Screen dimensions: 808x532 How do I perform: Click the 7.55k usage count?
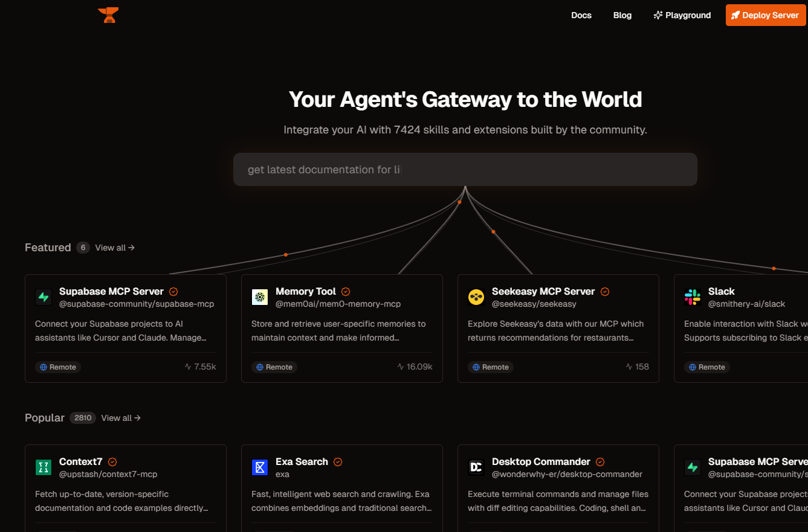[200, 367]
